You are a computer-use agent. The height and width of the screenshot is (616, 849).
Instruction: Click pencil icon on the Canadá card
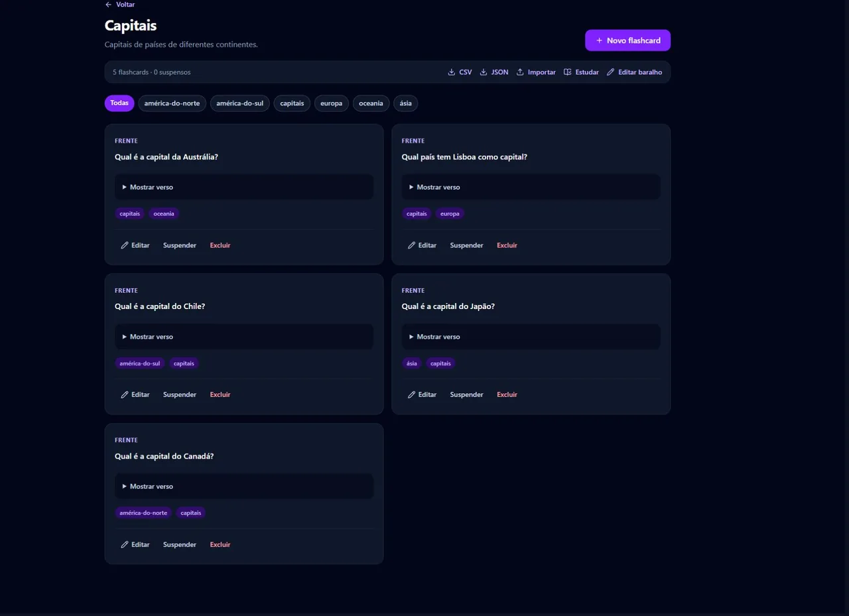click(125, 544)
